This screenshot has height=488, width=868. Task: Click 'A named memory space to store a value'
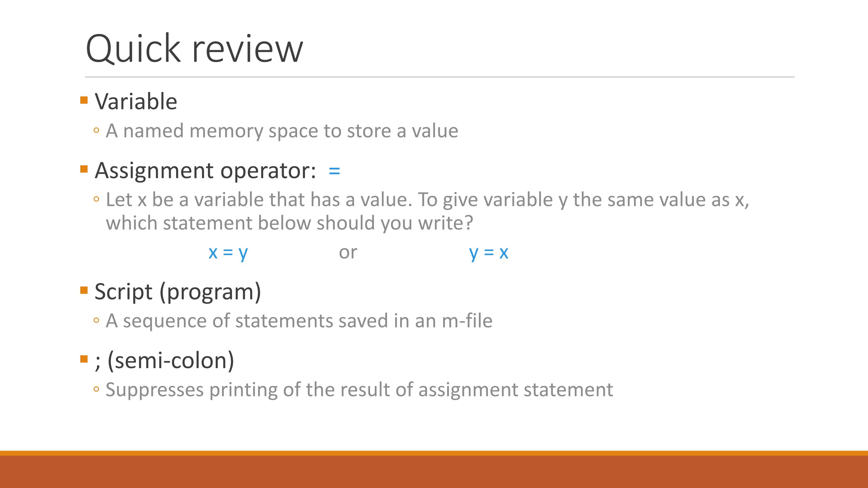click(x=282, y=131)
